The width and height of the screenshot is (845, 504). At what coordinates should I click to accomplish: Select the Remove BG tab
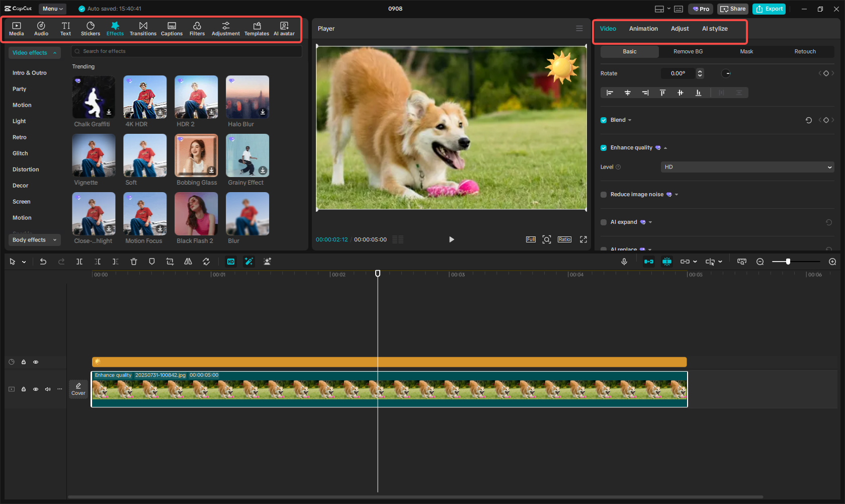point(688,51)
